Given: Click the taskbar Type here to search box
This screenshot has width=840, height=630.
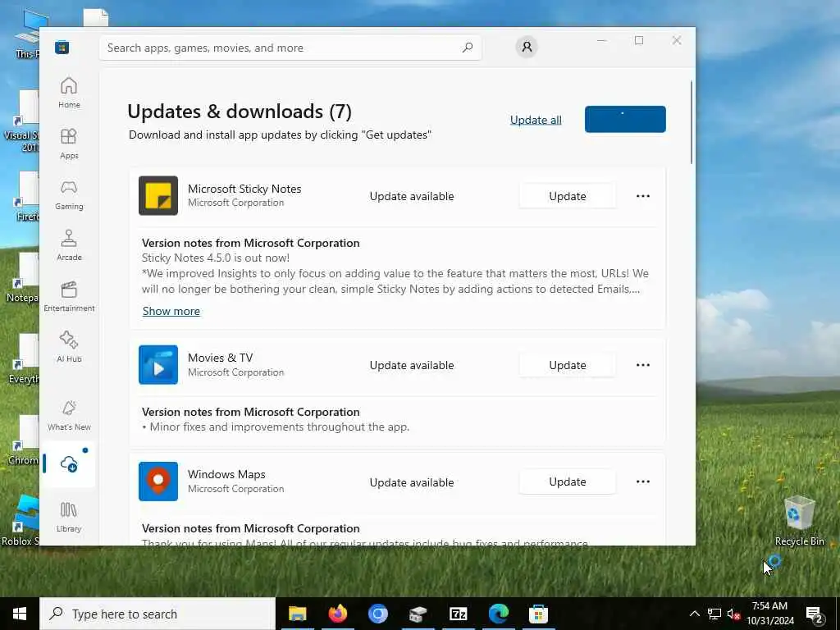Looking at the screenshot, I should pyautogui.click(x=157, y=614).
